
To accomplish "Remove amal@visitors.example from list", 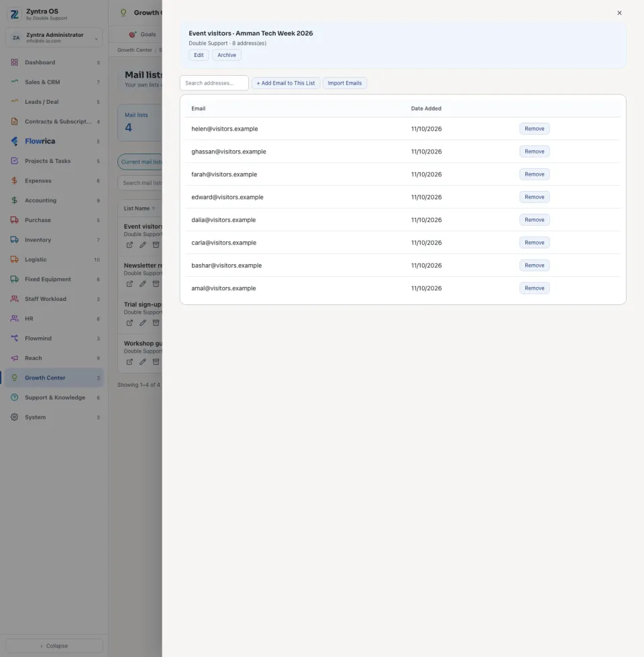I will (x=535, y=288).
